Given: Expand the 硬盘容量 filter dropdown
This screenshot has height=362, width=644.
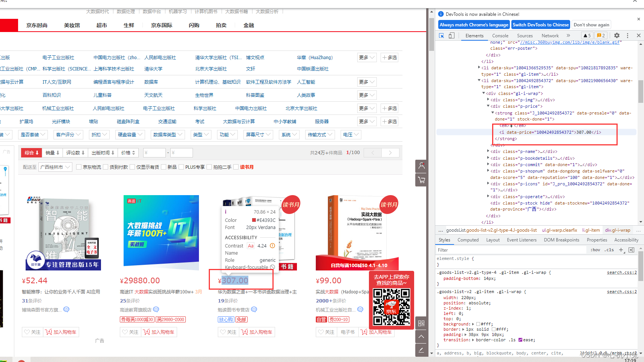Looking at the screenshot, I should click(130, 134).
